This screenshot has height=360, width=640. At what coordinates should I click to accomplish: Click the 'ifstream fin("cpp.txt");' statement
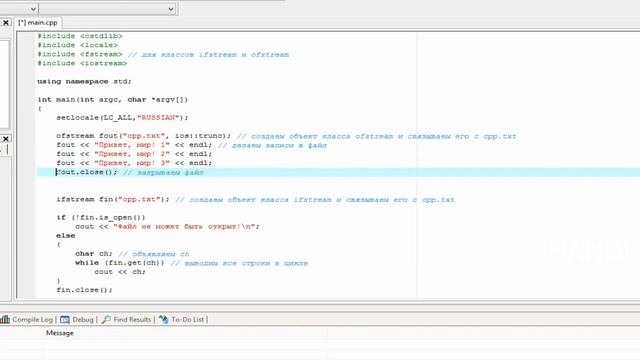(x=113, y=199)
